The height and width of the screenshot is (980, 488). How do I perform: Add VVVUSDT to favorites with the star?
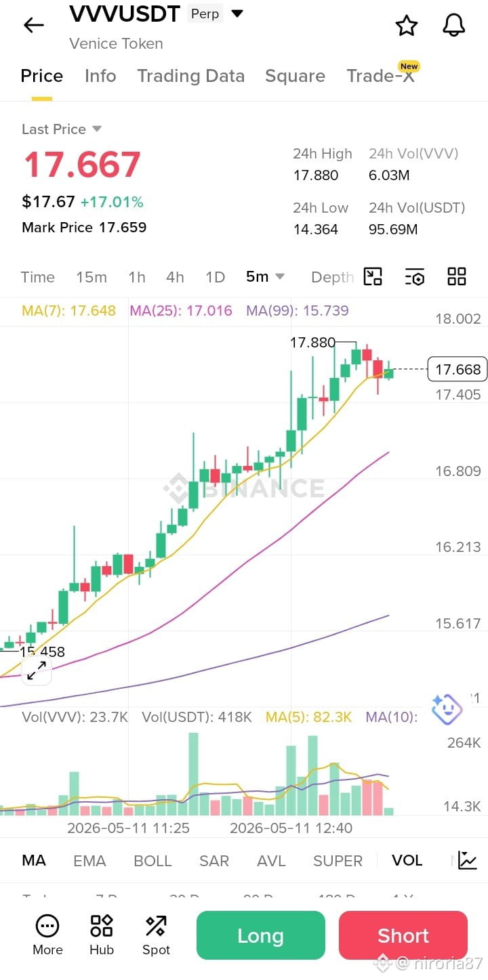406,26
